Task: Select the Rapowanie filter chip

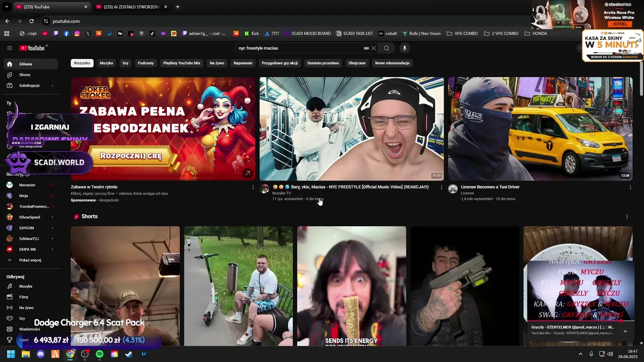Action: pyautogui.click(x=243, y=63)
